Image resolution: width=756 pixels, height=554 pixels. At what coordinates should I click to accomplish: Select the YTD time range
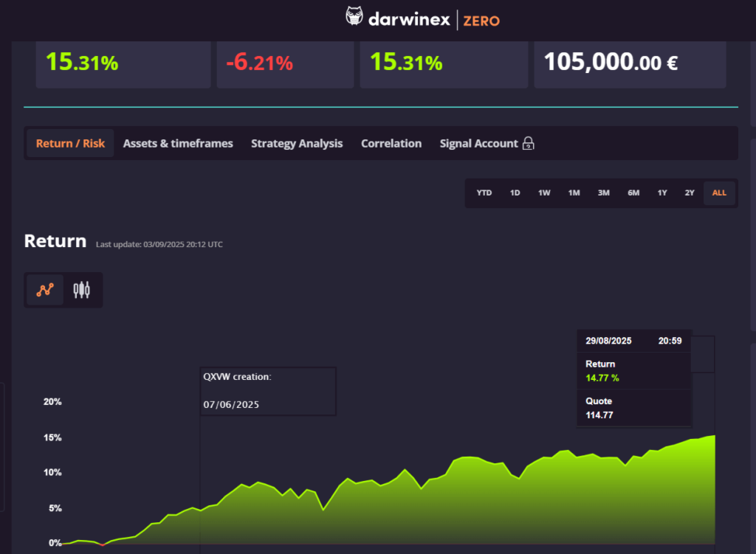pyautogui.click(x=484, y=193)
